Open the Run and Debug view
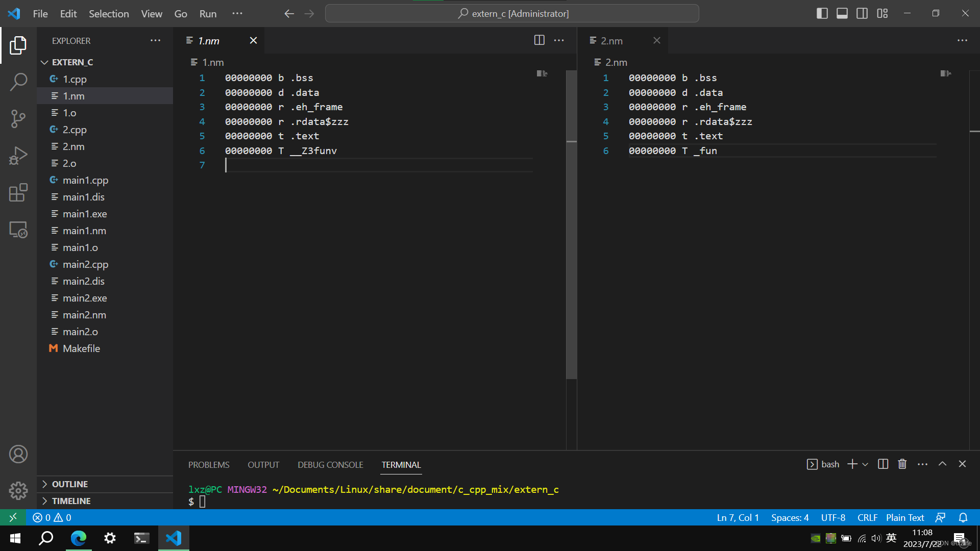Image resolution: width=980 pixels, height=551 pixels. point(18,155)
